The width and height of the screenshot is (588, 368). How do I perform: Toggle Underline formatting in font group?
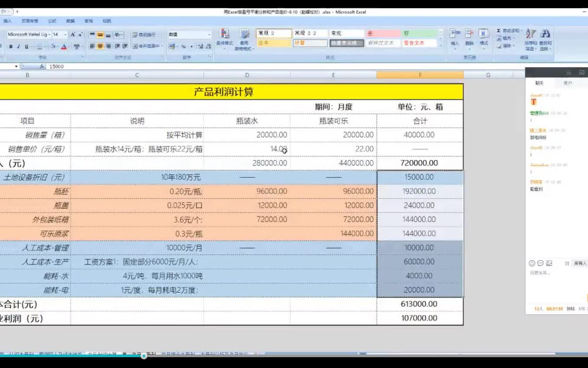click(x=27, y=46)
